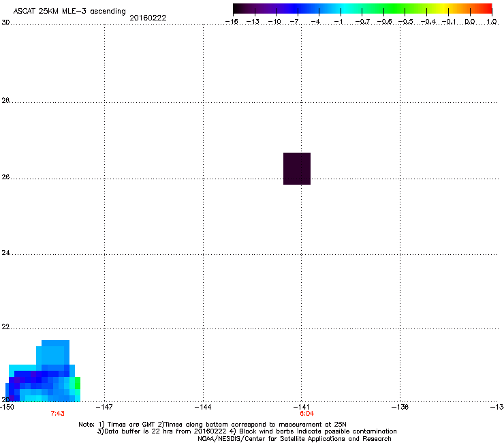Viewport: 504px width, 443px height.
Task: Click the NOAA/NESDIS credit line
Action: pos(294,439)
